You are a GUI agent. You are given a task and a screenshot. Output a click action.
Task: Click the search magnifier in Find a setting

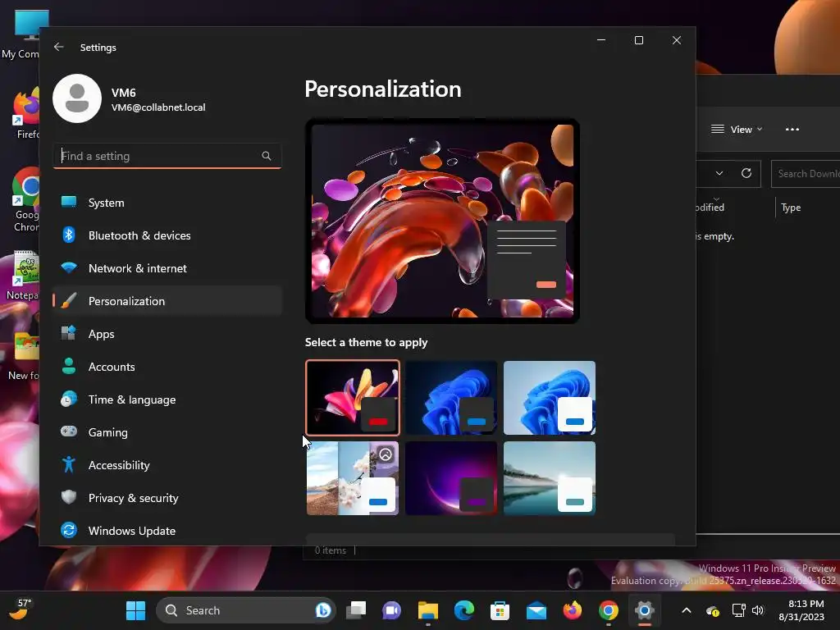click(267, 156)
